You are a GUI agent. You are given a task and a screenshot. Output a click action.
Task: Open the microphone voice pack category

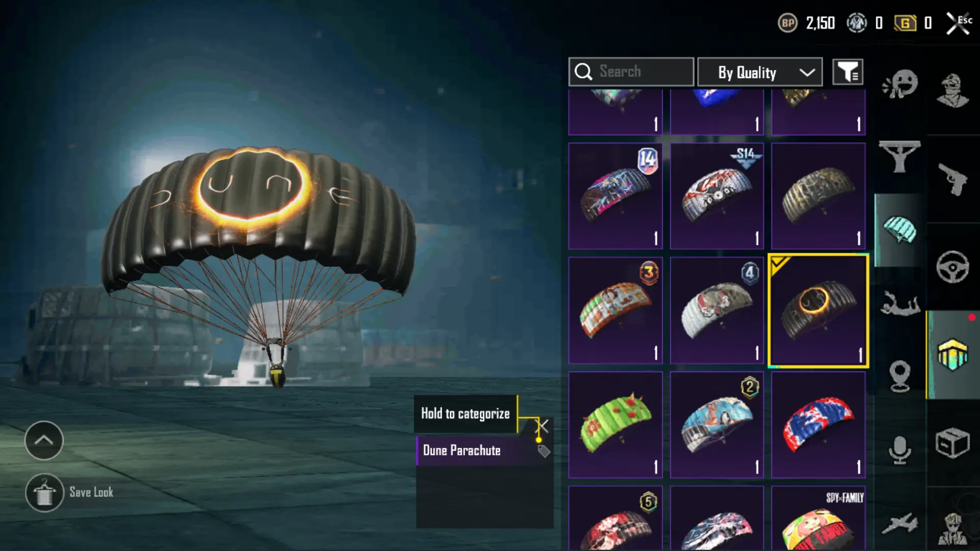pos(900,450)
